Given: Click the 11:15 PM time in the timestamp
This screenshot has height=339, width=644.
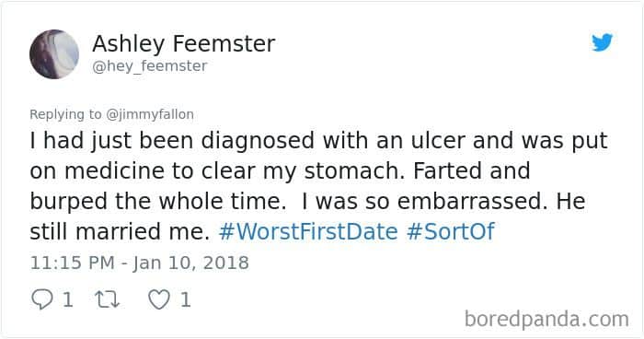Looking at the screenshot, I should (73, 263).
